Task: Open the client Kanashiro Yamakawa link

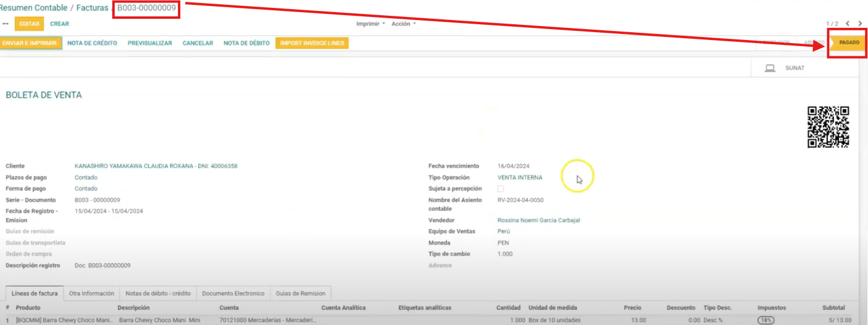Action: coord(155,166)
